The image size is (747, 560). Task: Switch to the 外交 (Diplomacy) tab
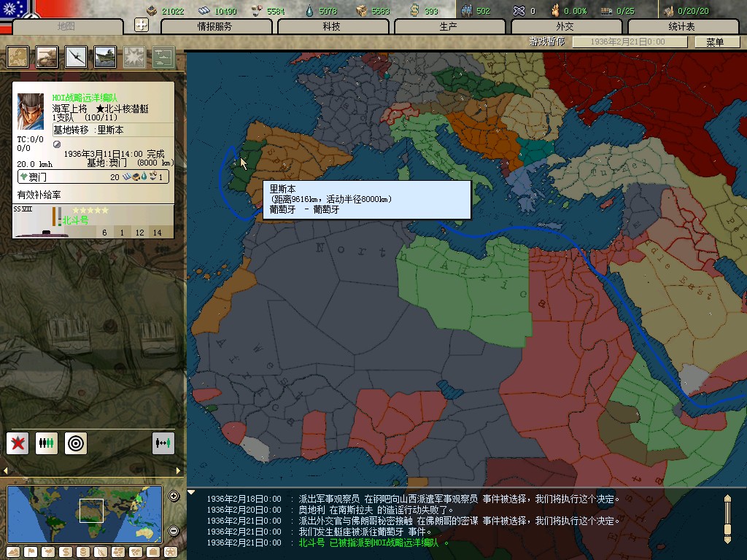[565, 26]
